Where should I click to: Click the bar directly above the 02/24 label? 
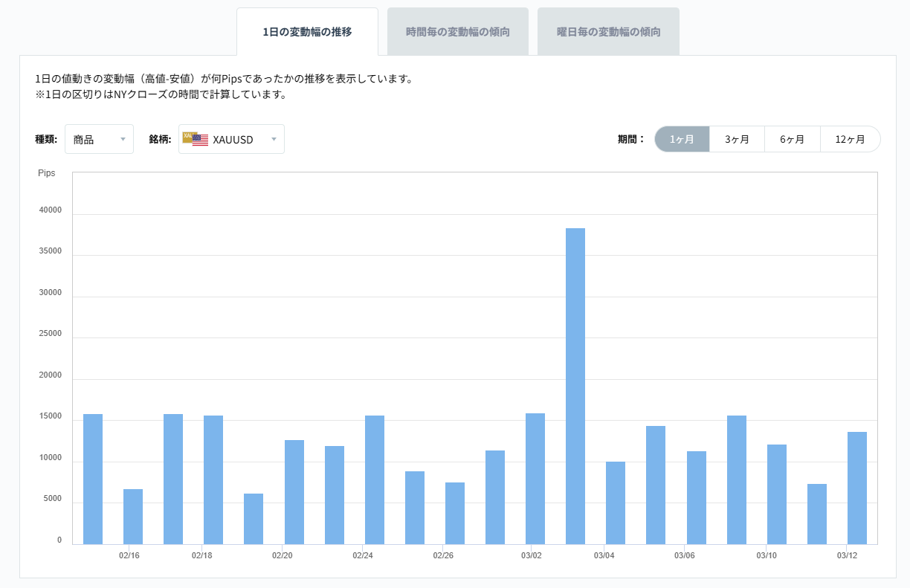click(x=373, y=476)
